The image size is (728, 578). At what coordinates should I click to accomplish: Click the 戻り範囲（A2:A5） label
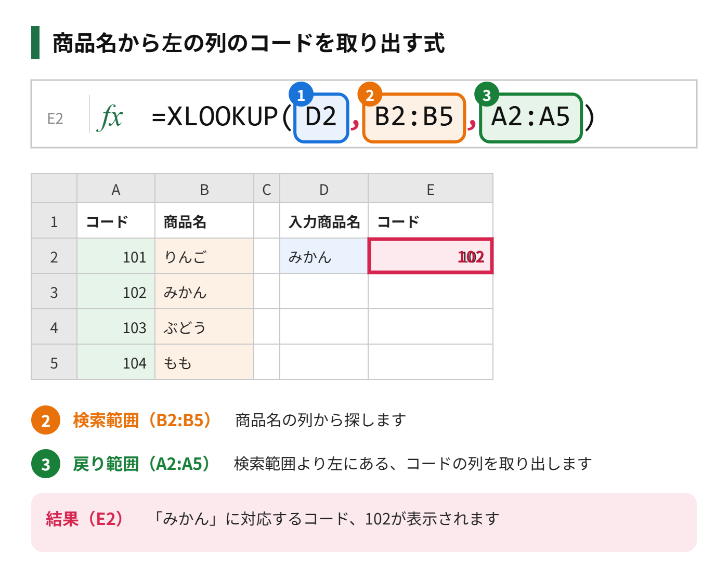point(142,464)
